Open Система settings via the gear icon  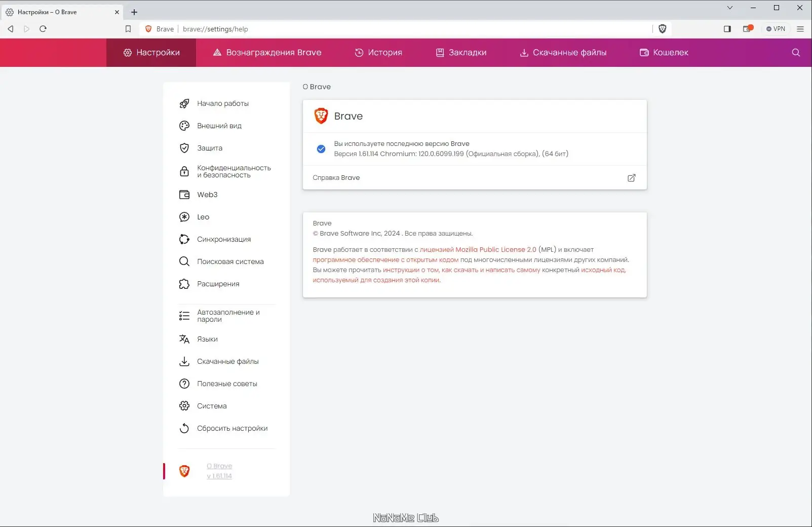[184, 406]
